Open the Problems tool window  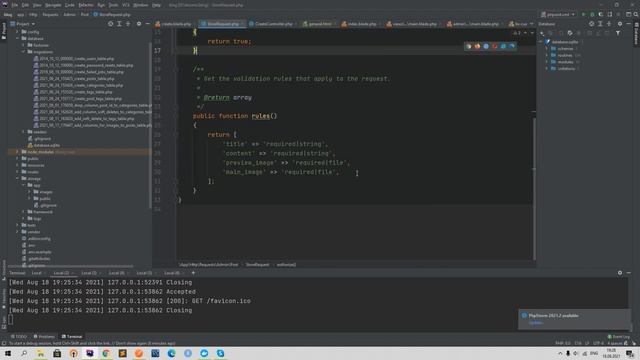click(x=44, y=337)
